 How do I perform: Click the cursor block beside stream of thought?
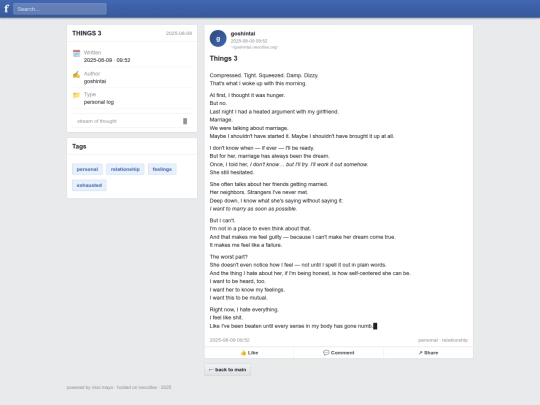tap(185, 121)
